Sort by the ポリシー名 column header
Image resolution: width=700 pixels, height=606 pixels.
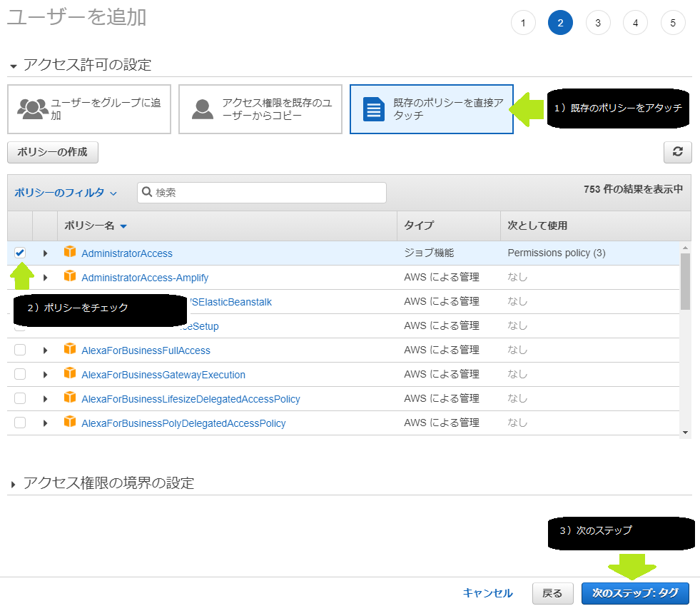[x=96, y=226]
